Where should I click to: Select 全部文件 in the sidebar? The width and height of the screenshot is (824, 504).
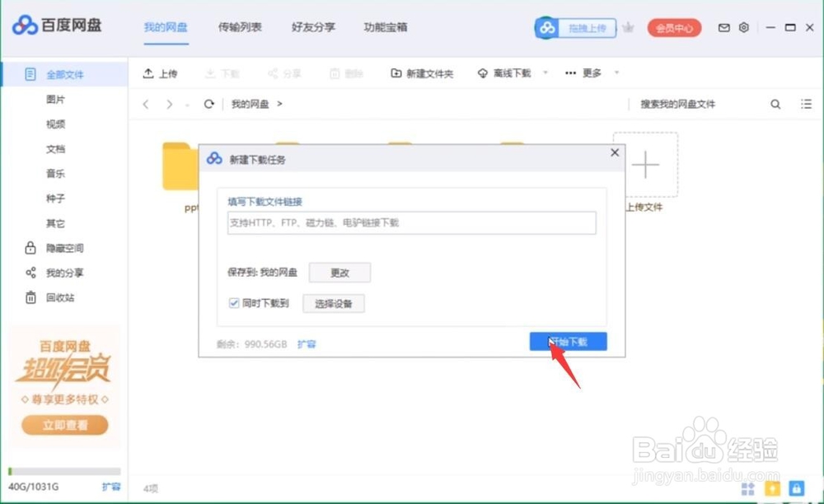(64, 75)
